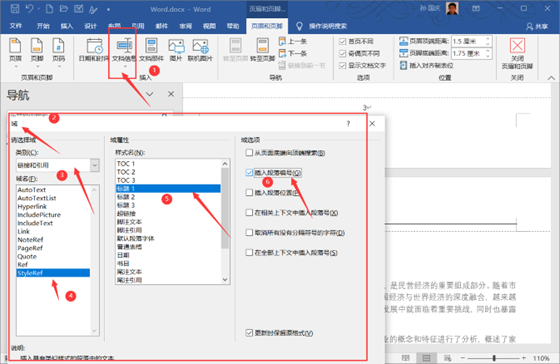Open the 审阅 tab
Viewport: 560px width, 364px height.
[x=186, y=26]
